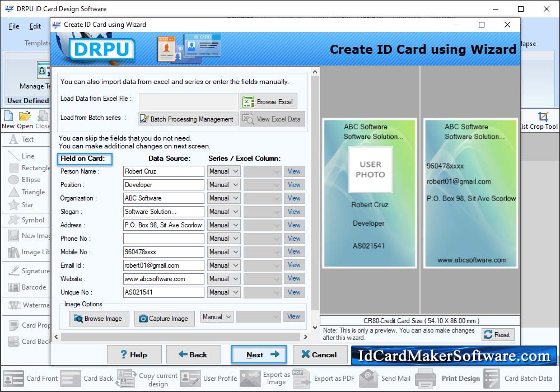Click the Cancel button
Viewport: 560px width, 392px height.
point(320,354)
